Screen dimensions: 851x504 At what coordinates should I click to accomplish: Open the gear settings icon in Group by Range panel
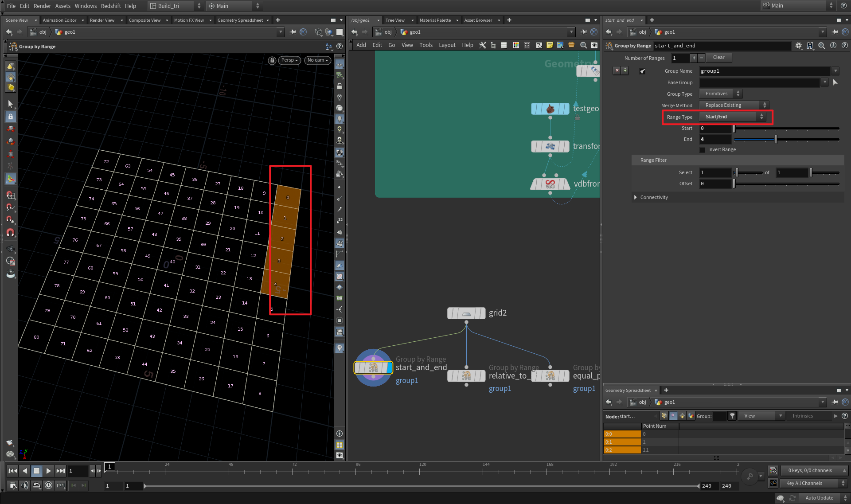(799, 45)
